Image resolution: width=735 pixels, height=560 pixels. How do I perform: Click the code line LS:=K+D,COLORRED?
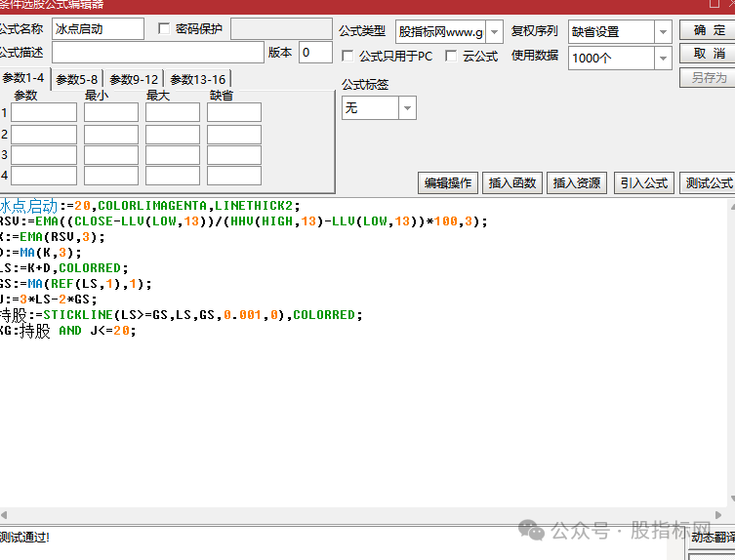pyautogui.click(x=64, y=268)
